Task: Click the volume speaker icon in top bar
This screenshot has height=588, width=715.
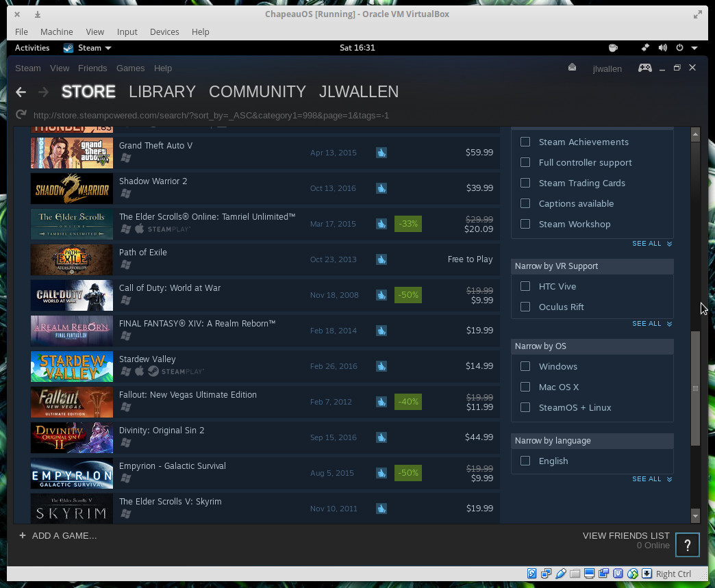Action: coord(662,48)
